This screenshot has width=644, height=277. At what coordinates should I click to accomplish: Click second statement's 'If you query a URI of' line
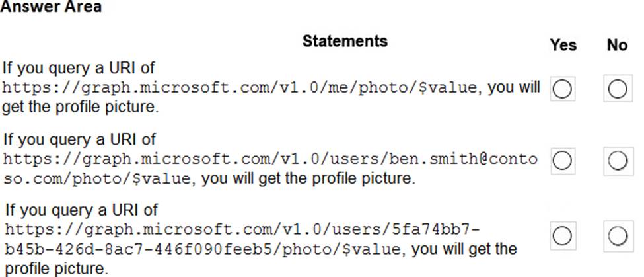[x=79, y=140]
